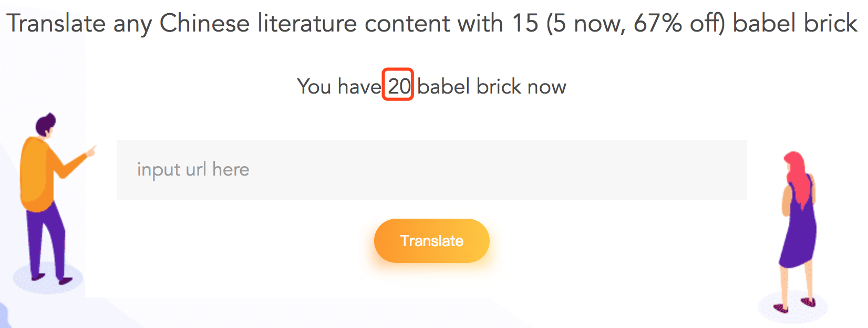Click the "You have" text
This screenshot has height=328, width=868.
(x=339, y=87)
